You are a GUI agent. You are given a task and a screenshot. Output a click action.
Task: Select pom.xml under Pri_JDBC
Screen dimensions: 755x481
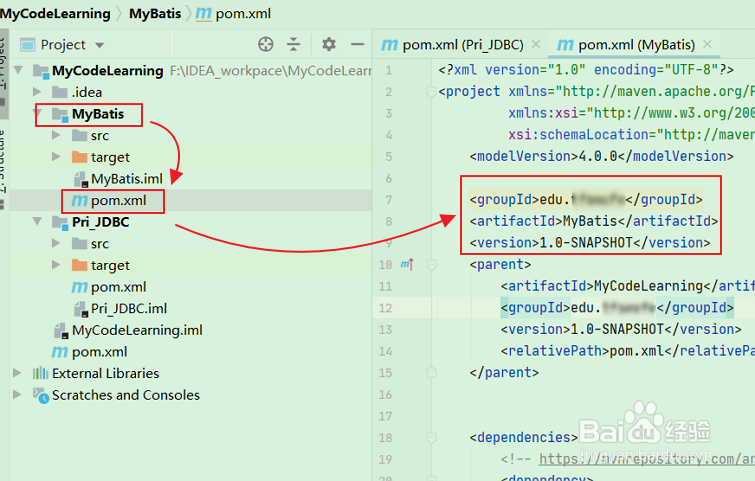pyautogui.click(x=118, y=287)
